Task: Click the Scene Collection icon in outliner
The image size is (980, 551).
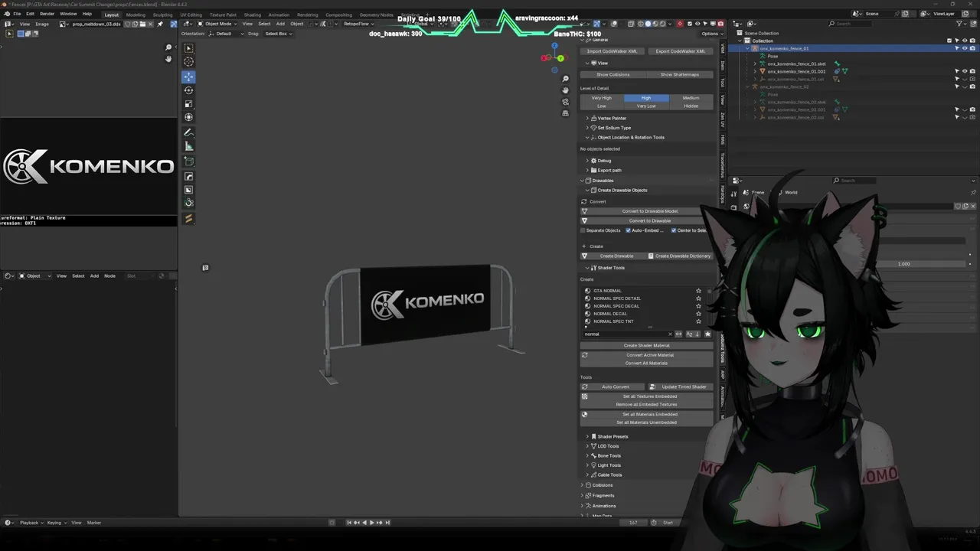Action: (740, 33)
